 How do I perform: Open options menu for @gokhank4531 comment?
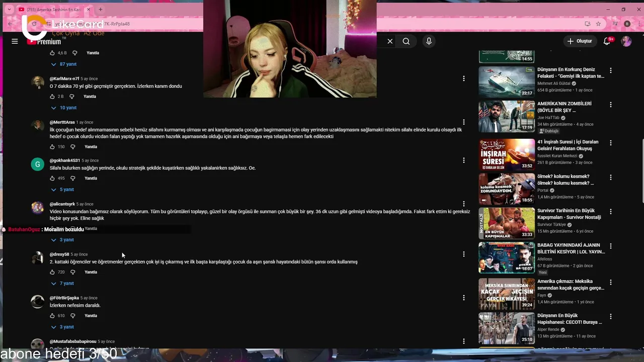pos(464,160)
